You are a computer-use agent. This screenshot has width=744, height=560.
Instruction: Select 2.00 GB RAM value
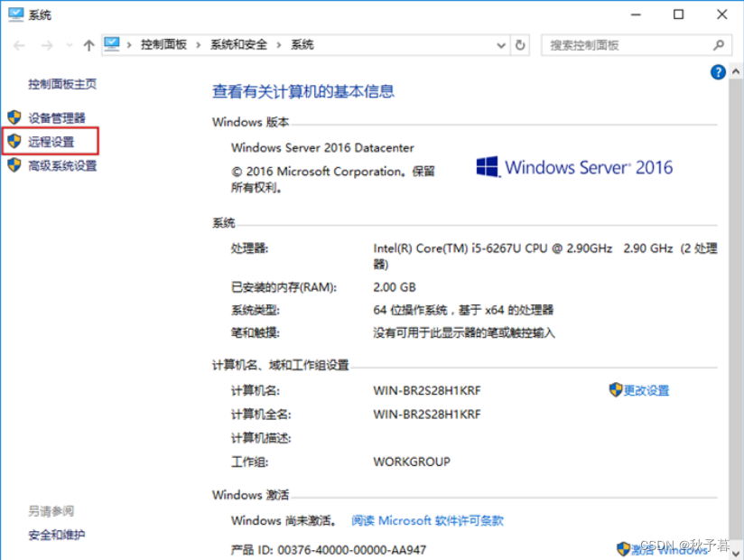[395, 287]
